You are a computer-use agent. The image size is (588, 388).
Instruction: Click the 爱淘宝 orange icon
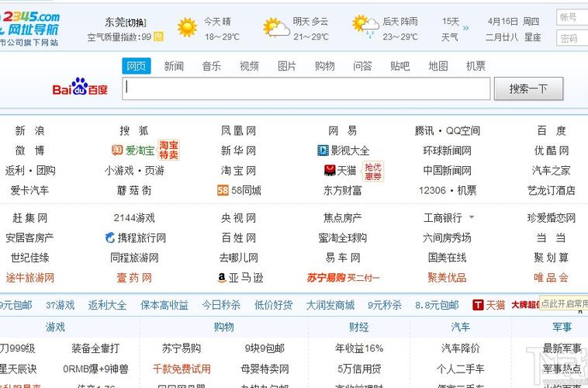(117, 151)
